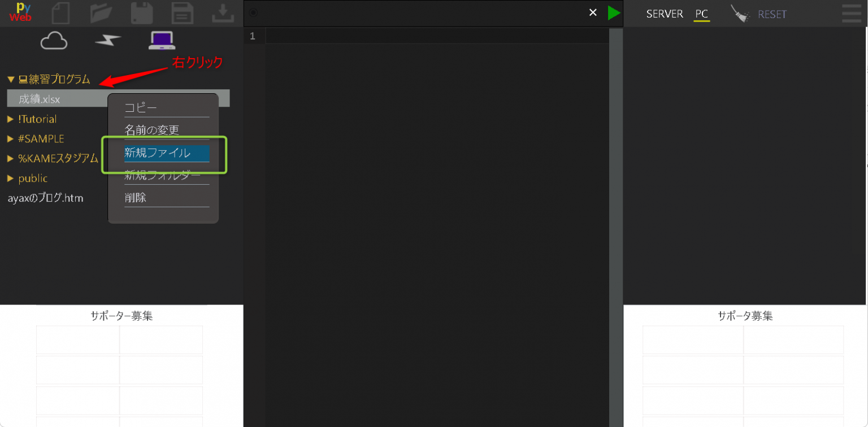This screenshot has height=427, width=868.
Task: Switch output to SERVER mode
Action: 665,14
